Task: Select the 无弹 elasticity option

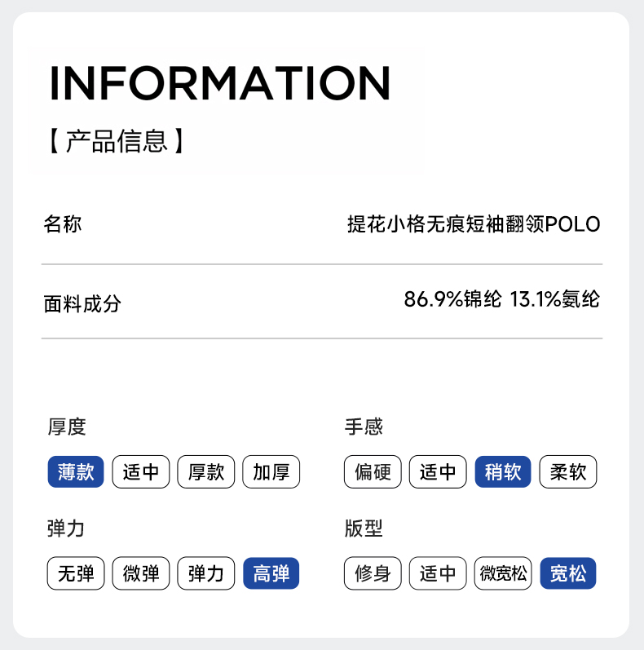Action: [76, 574]
